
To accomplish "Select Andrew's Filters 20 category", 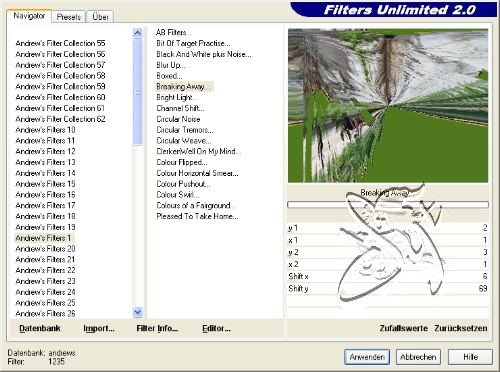I will tap(45, 249).
